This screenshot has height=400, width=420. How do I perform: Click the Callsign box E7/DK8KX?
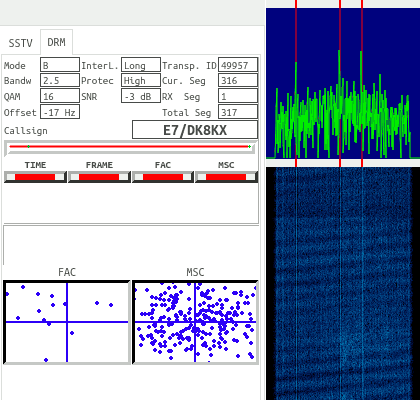pyautogui.click(x=195, y=130)
